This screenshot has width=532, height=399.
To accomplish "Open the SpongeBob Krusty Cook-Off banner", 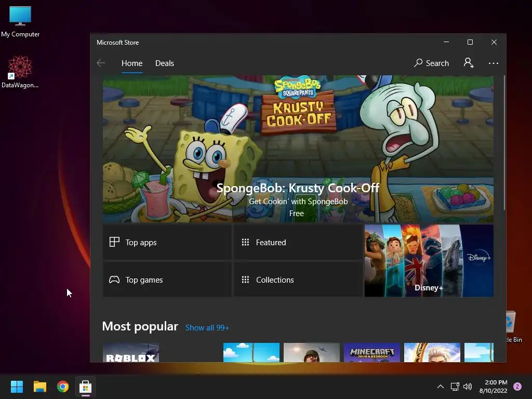I will (298, 149).
